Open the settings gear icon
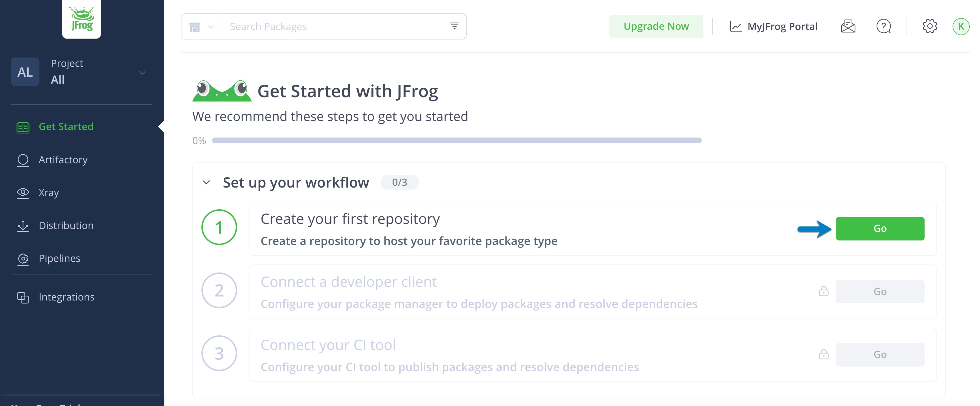 [x=930, y=26]
